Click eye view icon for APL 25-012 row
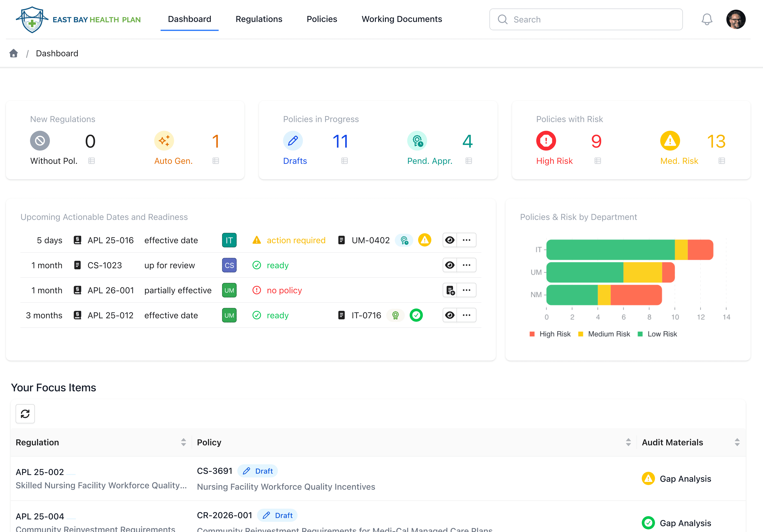Viewport: 763px width, 532px height. [450, 315]
